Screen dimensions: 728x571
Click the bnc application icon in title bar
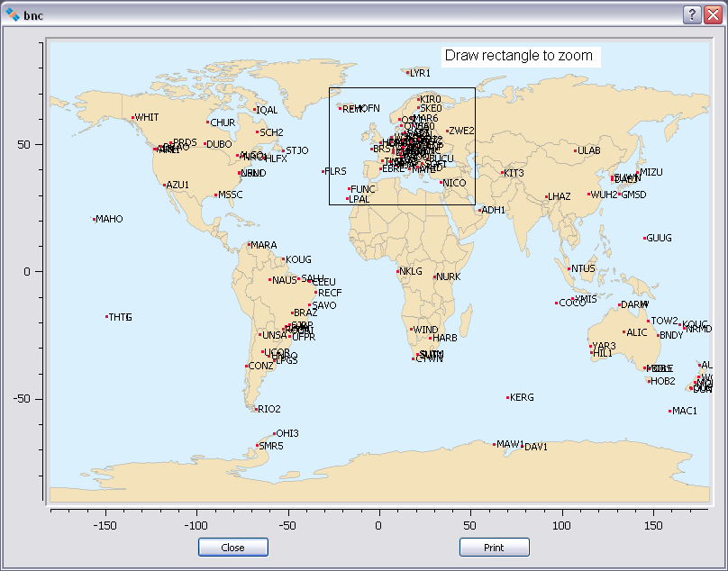(12, 14)
